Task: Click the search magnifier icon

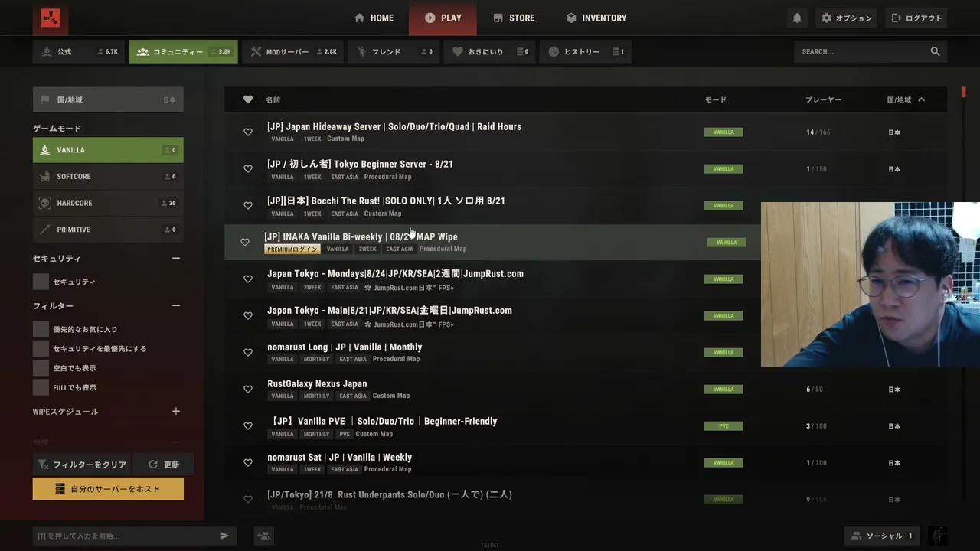Action: coord(935,51)
